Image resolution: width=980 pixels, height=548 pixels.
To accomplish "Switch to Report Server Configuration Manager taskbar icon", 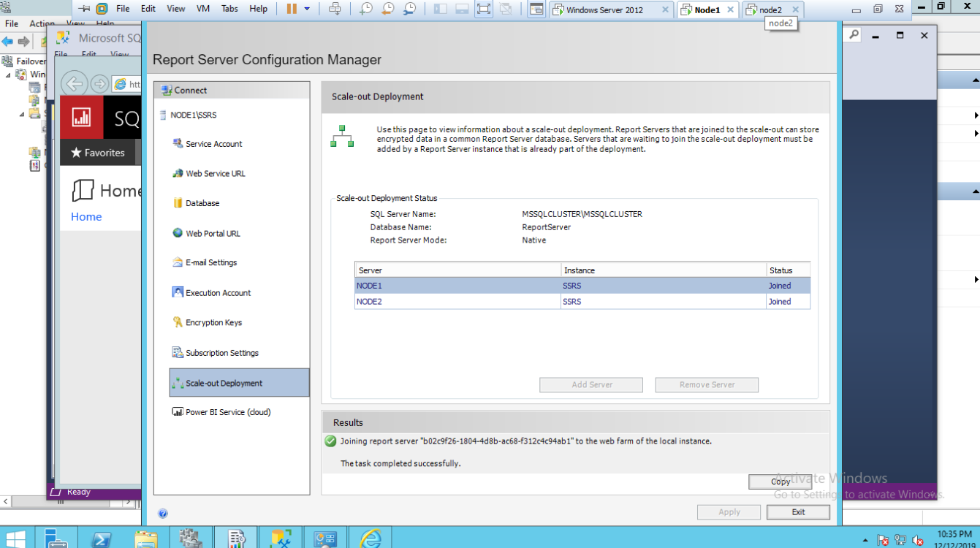I will coord(236,539).
